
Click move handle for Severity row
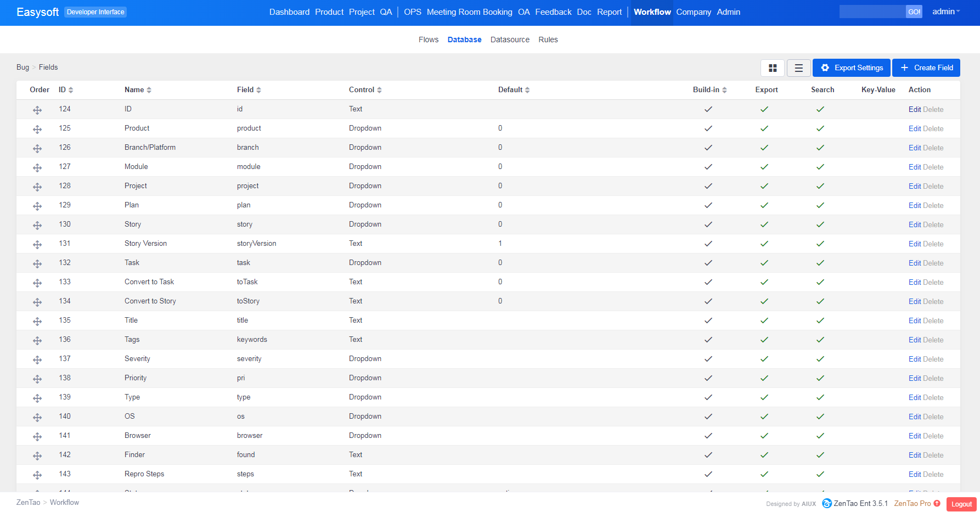click(37, 360)
